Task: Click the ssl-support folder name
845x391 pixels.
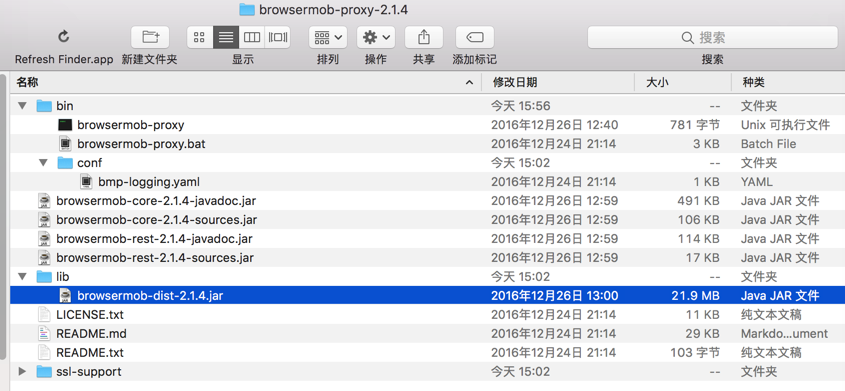Action: (x=88, y=372)
